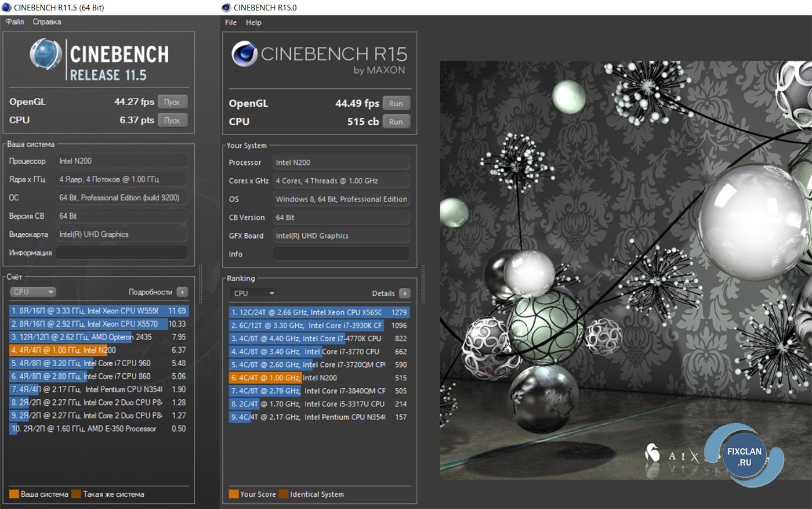Run the CPU test with Пуск in R11.5
This screenshot has height=509, width=812.
[172, 120]
